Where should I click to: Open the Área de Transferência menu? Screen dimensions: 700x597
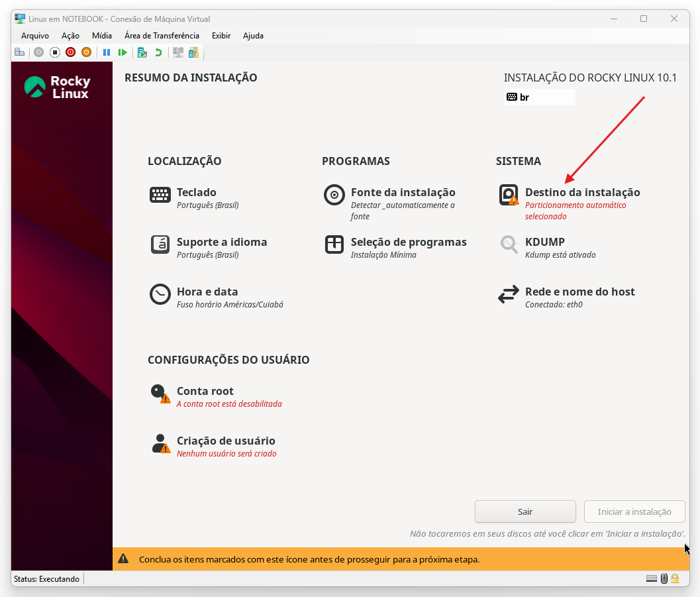(x=162, y=36)
